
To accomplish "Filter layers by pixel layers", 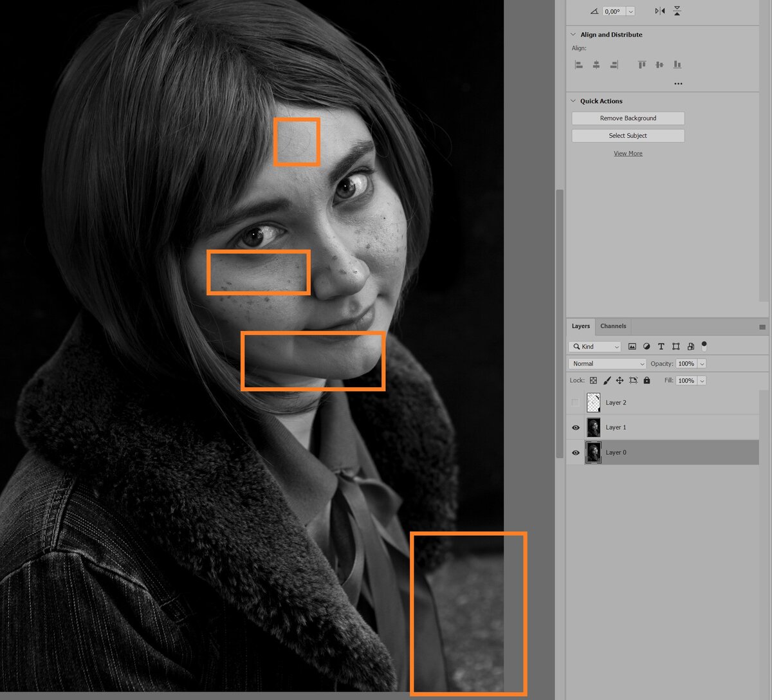I will (x=632, y=346).
